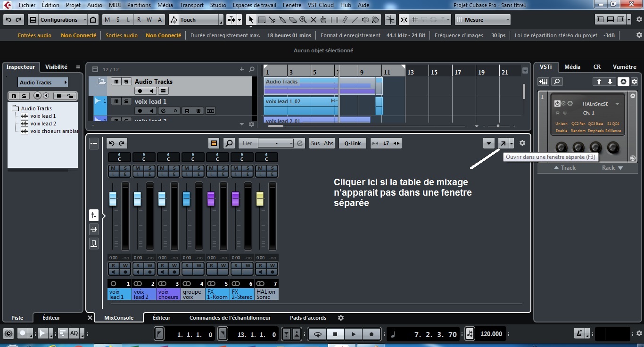
Task: Open window layout dropdown arrow
Action: (630, 20)
